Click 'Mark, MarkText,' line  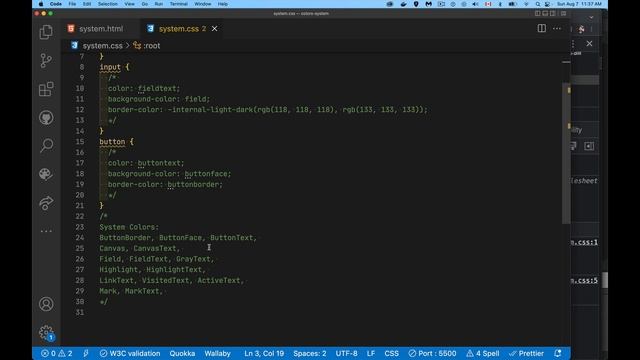131,291
